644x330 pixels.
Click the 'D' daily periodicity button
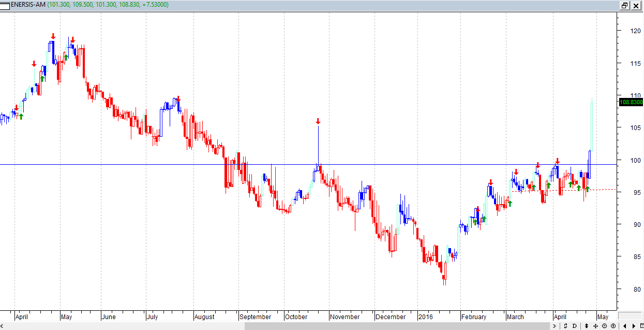click(575, 326)
